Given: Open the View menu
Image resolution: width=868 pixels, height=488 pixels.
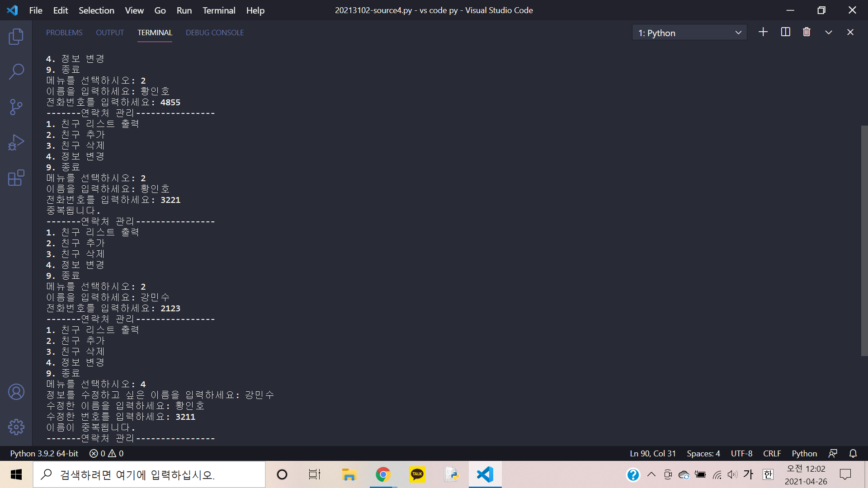Looking at the screenshot, I should [134, 10].
